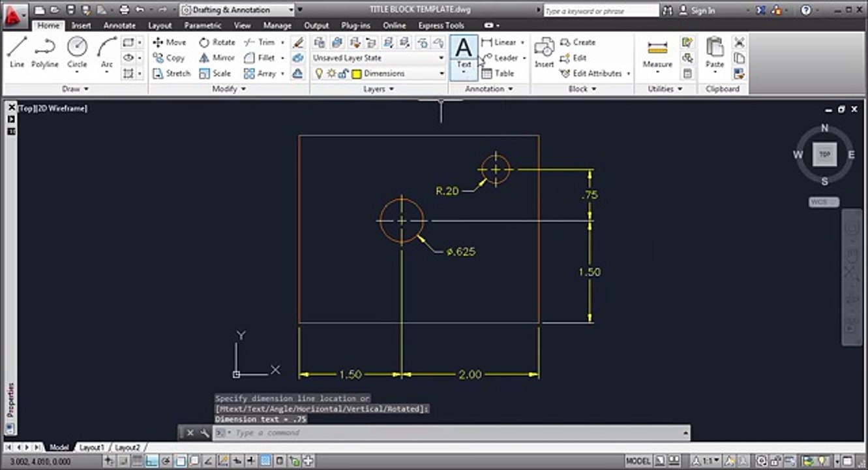Click the TOP face of the ViewCube
Screen dimensions: 868x470
(824, 155)
